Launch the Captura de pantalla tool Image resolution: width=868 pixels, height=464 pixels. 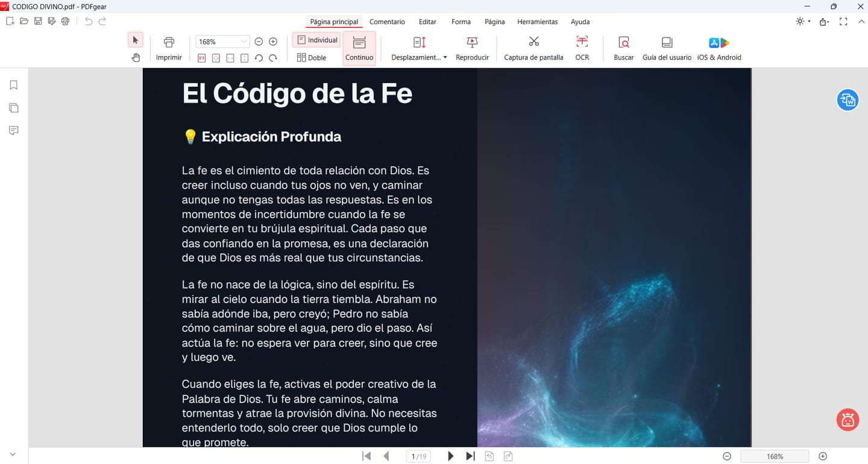point(533,48)
